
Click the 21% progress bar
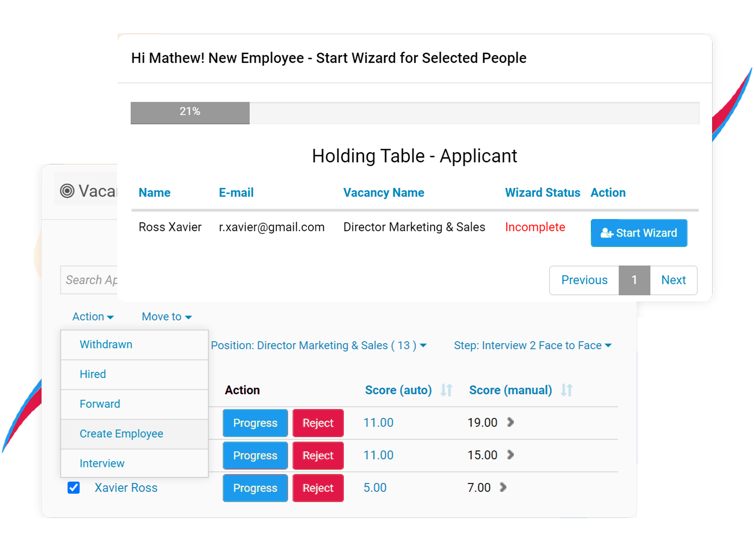190,112
